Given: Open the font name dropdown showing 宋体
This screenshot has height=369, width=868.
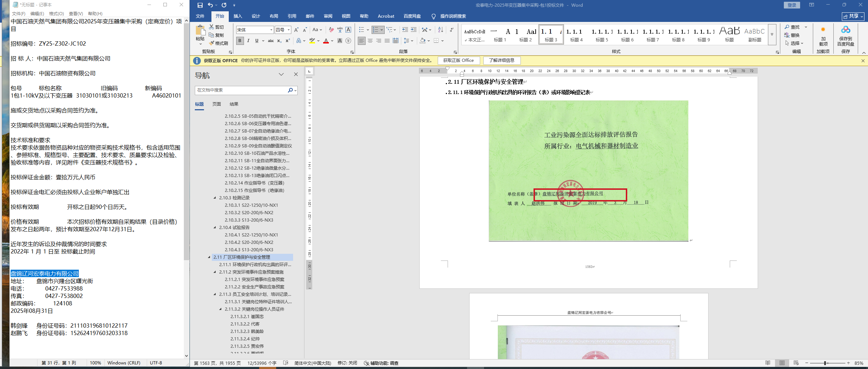Looking at the screenshot, I should point(271,30).
